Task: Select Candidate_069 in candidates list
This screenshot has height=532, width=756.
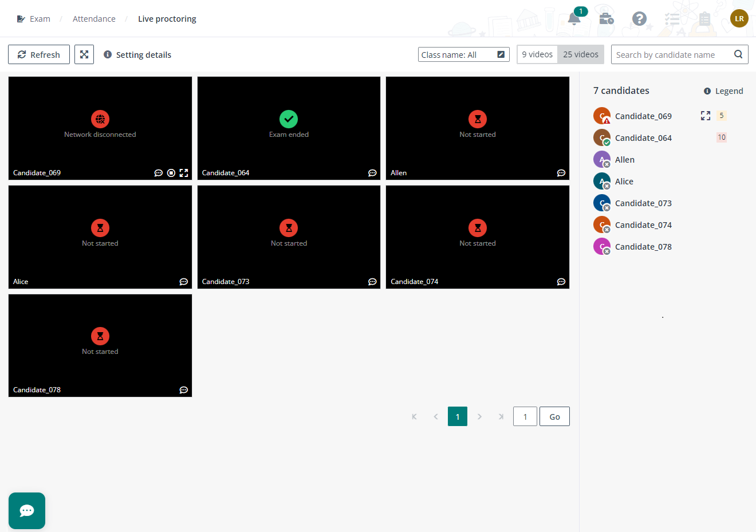Action: 643,116
